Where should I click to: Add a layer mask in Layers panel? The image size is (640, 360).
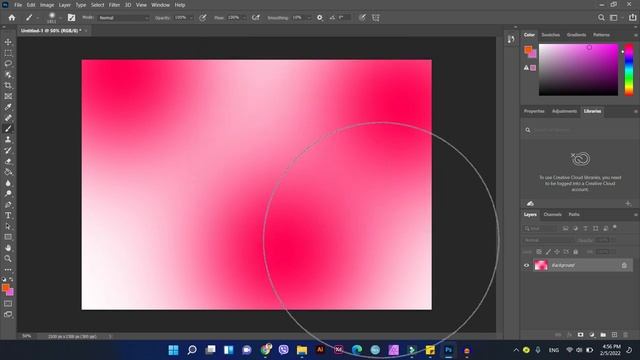click(x=580, y=335)
